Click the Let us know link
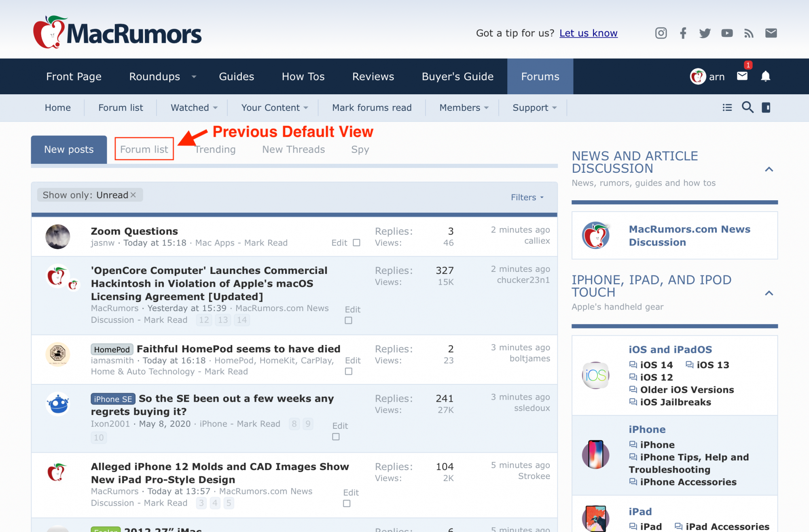 coord(588,33)
